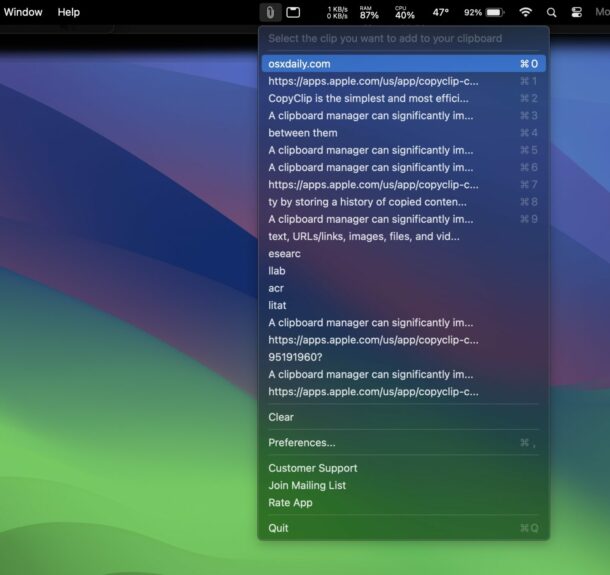Open the RAM 87% usage indicator

369,13
